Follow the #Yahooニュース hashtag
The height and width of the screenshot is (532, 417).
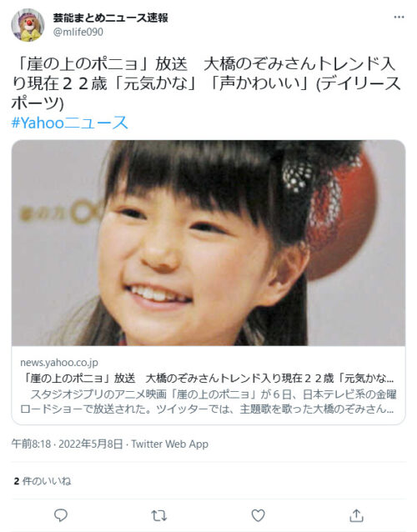69,123
